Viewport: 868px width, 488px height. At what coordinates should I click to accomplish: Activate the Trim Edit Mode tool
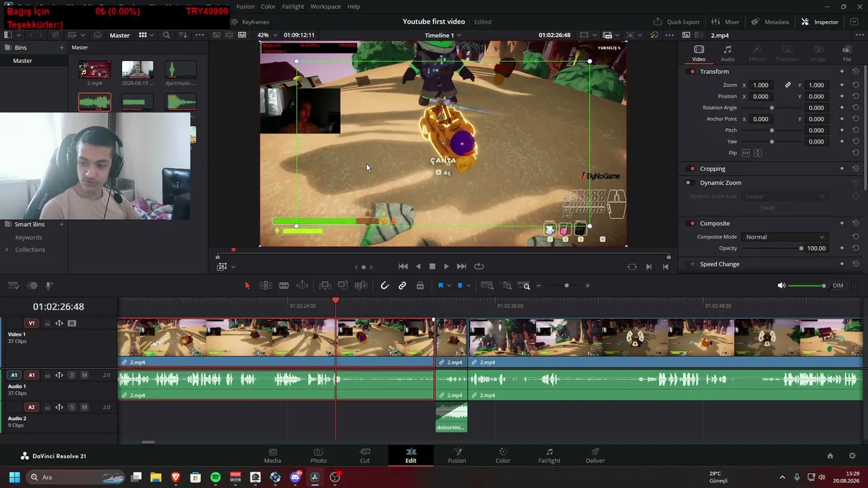pyautogui.click(x=266, y=285)
